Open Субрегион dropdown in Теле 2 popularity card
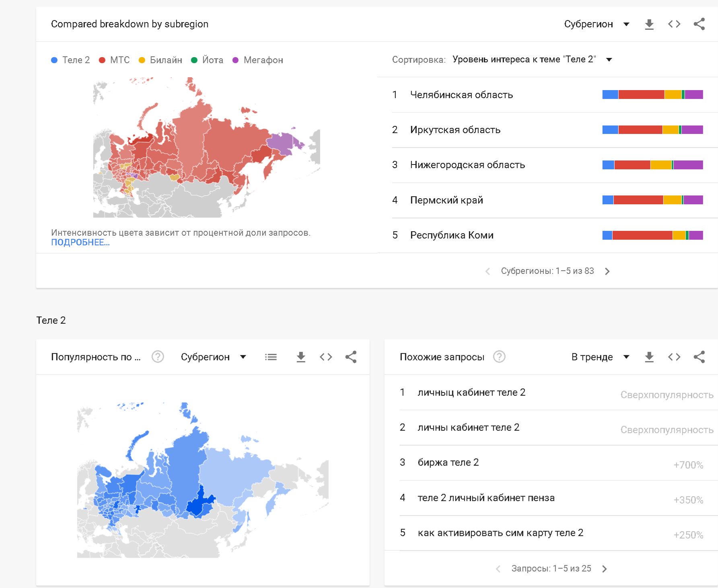 (213, 357)
